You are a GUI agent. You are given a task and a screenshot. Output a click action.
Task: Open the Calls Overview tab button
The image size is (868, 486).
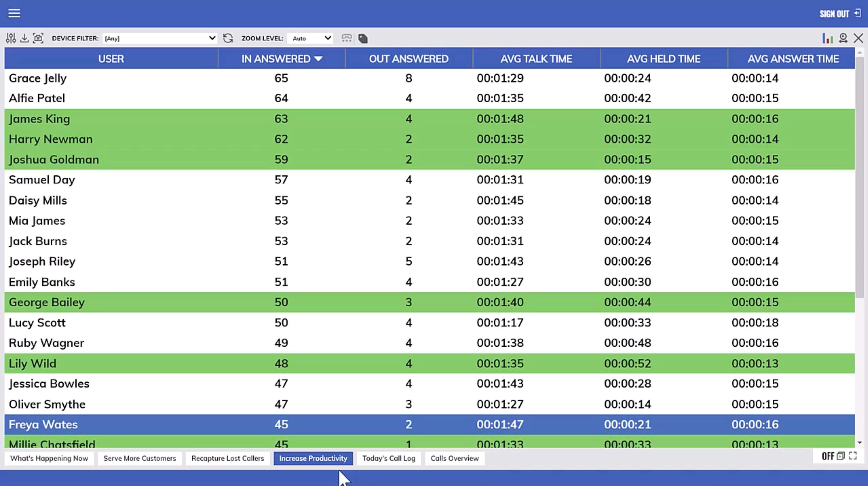coord(454,458)
